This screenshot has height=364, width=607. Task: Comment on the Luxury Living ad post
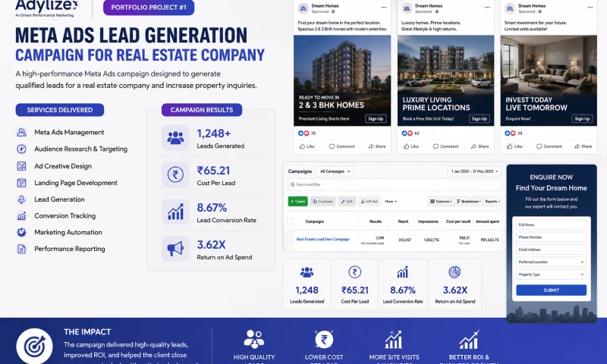click(x=445, y=146)
